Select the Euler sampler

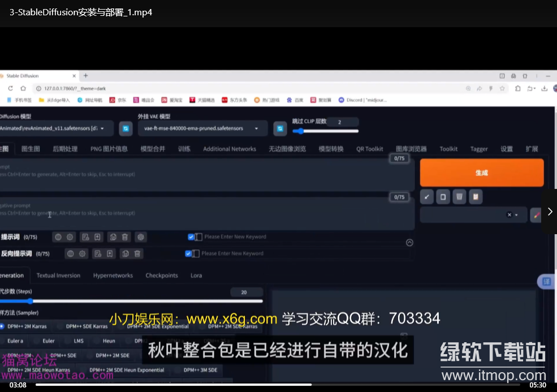click(45, 341)
